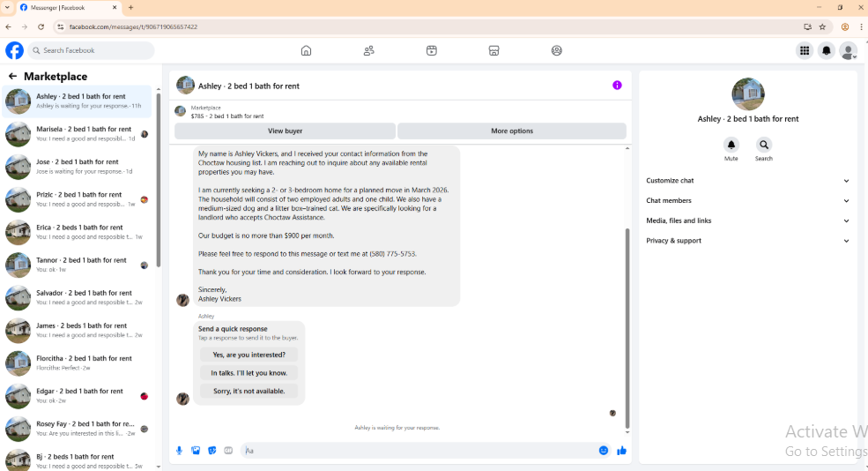Click the Search Facebook field
Screen dimensions: 868x471
[92, 50]
